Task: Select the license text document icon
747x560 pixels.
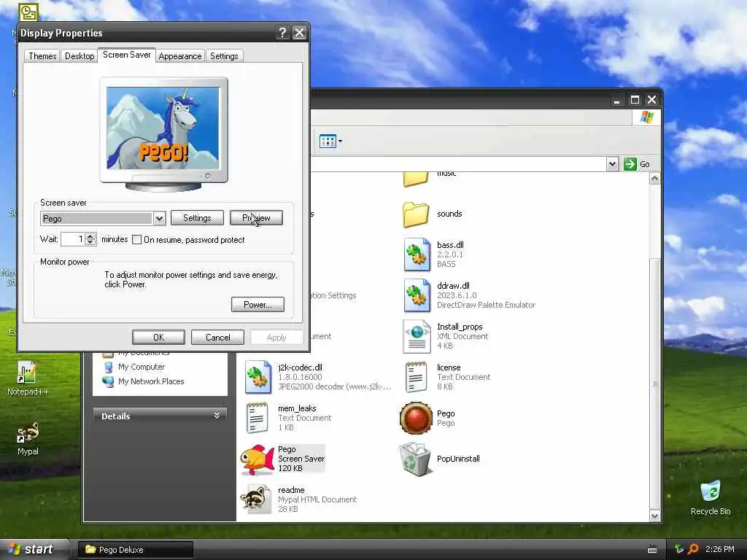Action: [x=416, y=377]
